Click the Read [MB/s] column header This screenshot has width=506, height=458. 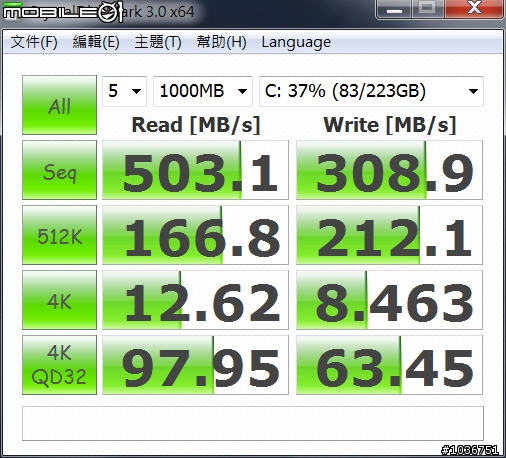point(196,125)
